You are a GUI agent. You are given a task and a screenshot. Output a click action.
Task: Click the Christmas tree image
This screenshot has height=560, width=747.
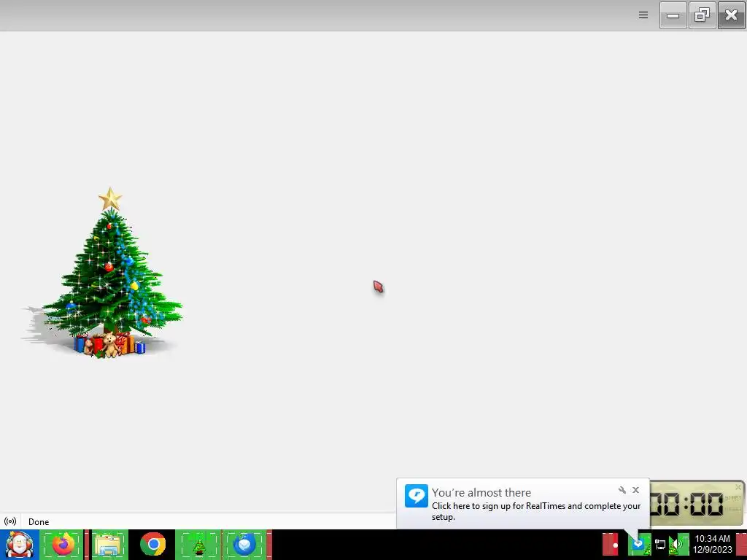(102, 273)
